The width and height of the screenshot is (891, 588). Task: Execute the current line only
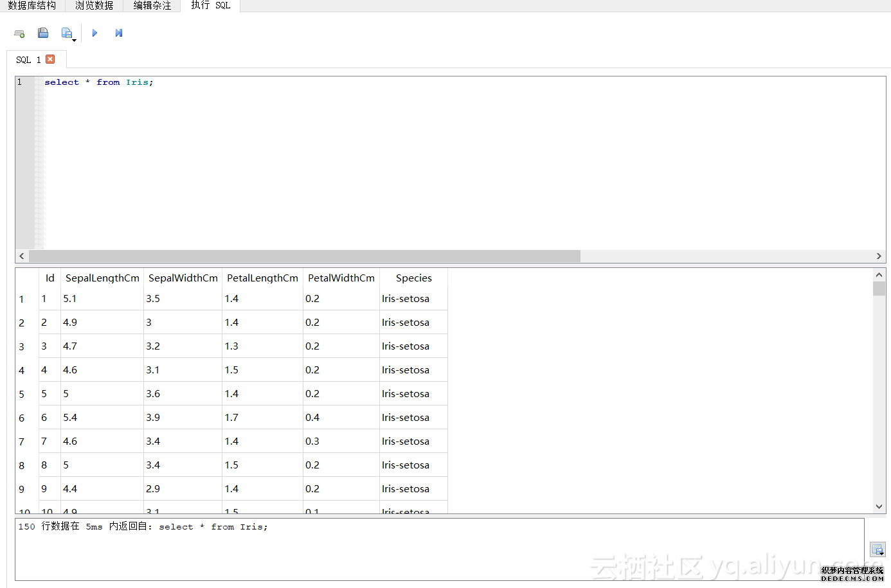point(119,33)
